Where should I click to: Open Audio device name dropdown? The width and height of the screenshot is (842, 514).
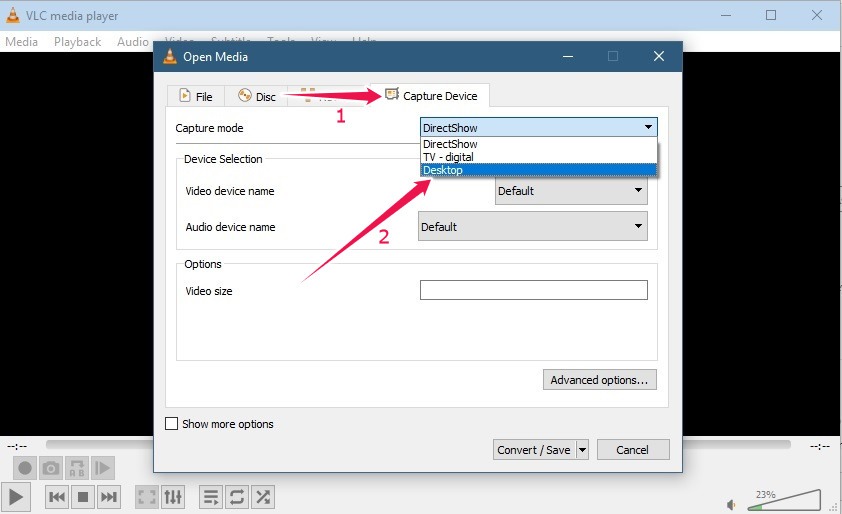533,226
